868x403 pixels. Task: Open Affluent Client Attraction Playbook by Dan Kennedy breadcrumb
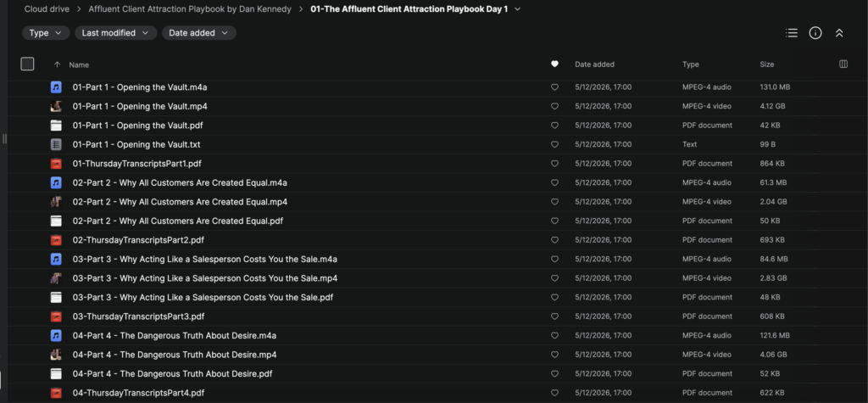pyautogui.click(x=190, y=8)
